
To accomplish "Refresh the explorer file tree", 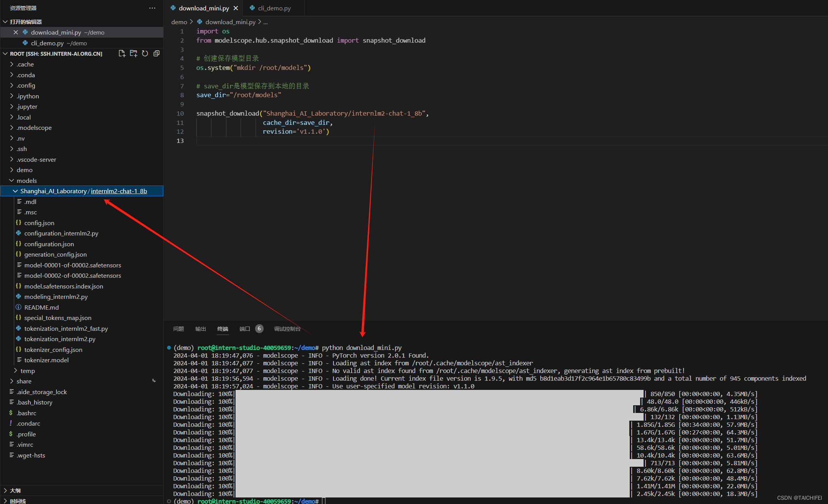I will (145, 53).
